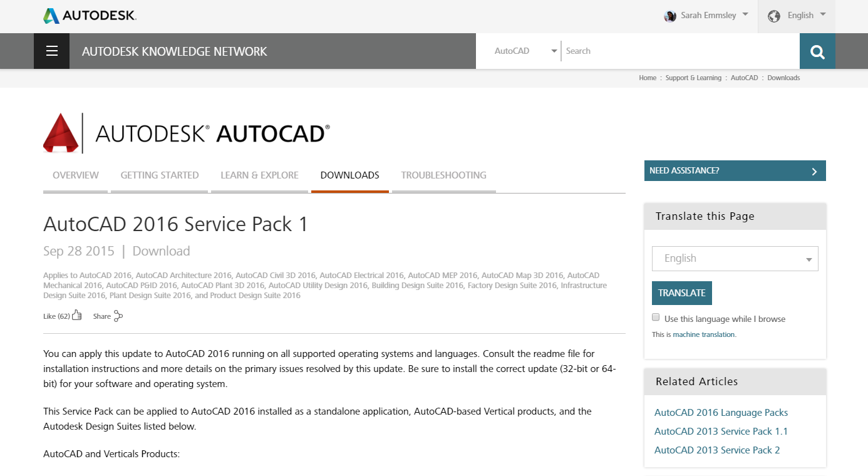
Task: Click the red AutoCAD product logo
Action: (61, 133)
